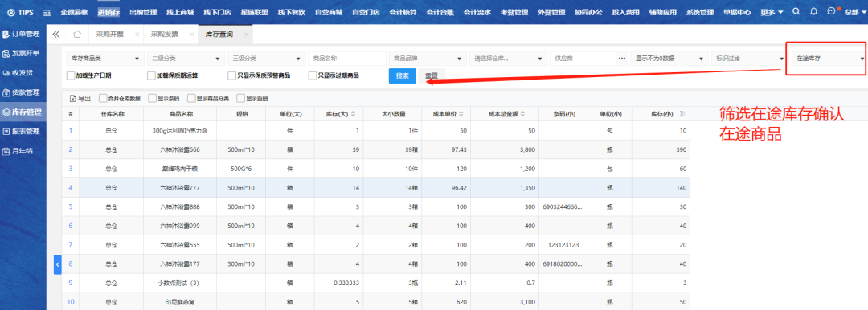Click the 重置 reset button
Viewport: 868px width, 310px height.
coord(432,75)
